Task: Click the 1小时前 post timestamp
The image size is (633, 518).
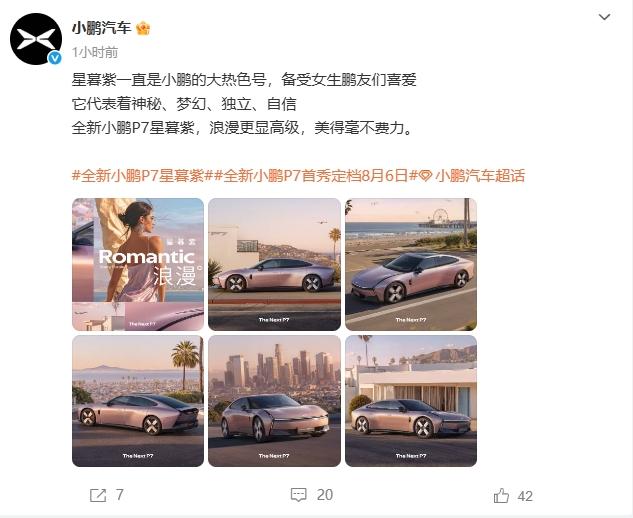Action: [x=95, y=52]
